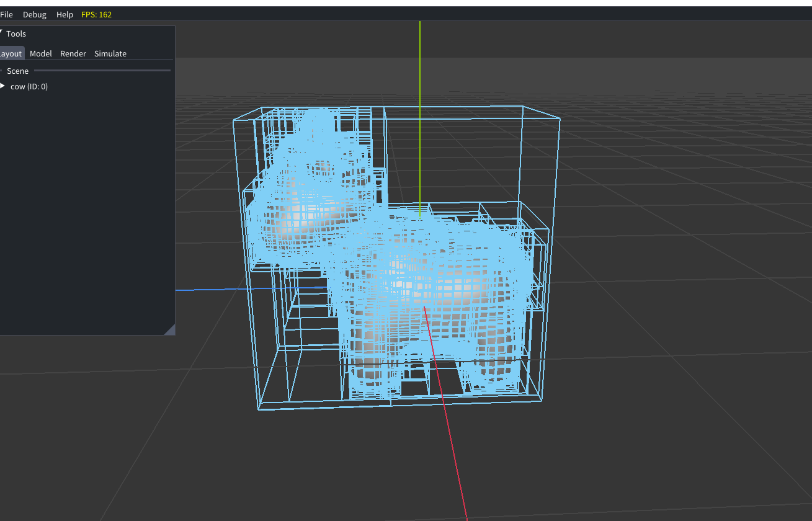
Task: Switch to the Render tab
Action: tap(73, 54)
